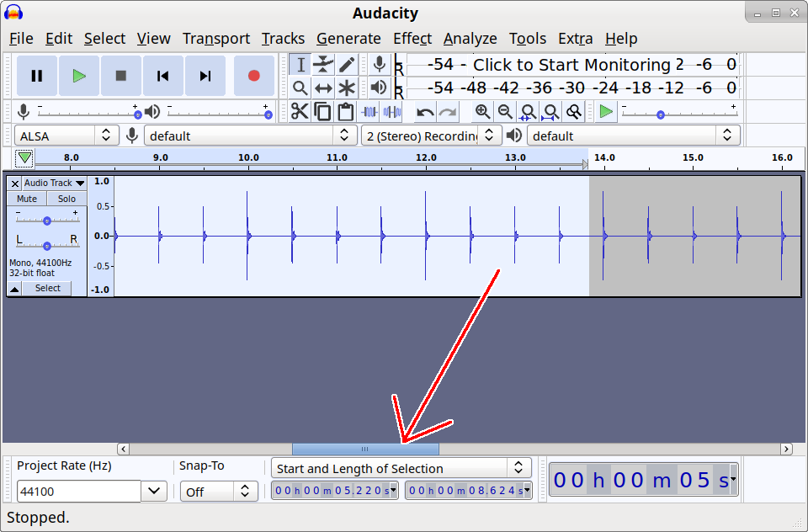Click 'Click to Start Monitoring' recording meter

[x=571, y=65]
